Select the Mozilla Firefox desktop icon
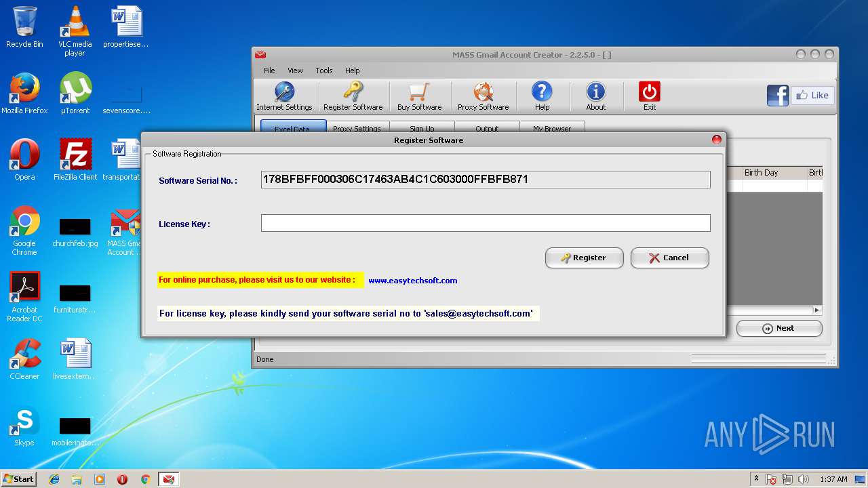The width and height of the screenshot is (868, 488). [24, 94]
